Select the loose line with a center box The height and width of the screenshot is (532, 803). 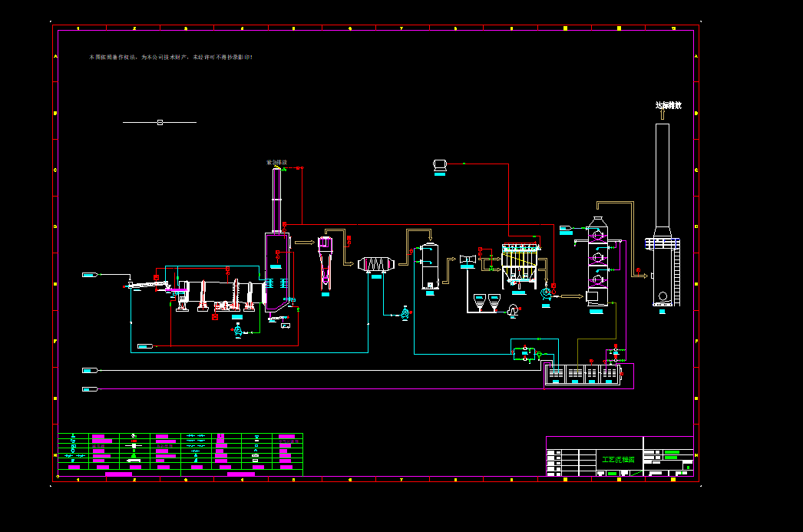(160, 122)
